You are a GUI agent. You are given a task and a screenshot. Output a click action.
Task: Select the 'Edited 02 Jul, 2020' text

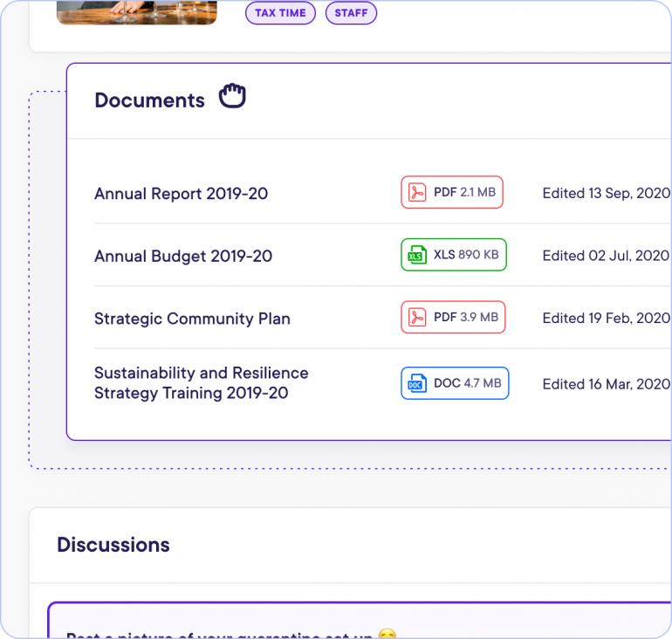tap(606, 256)
